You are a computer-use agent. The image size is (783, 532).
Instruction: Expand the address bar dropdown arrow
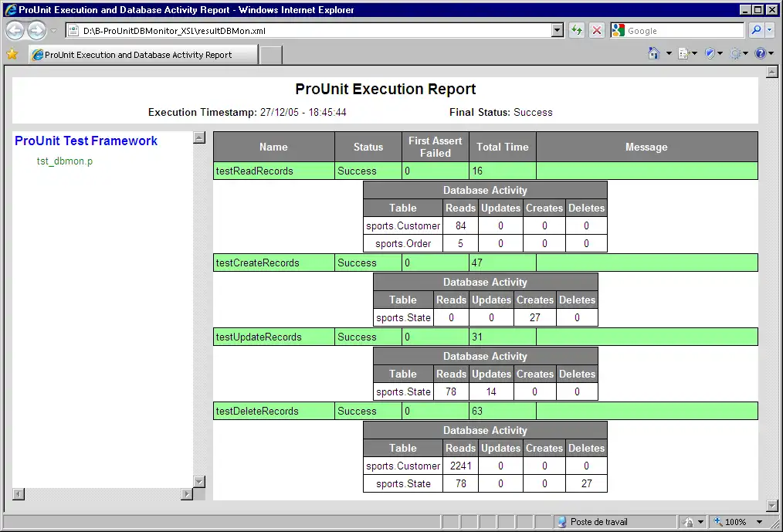click(558, 30)
